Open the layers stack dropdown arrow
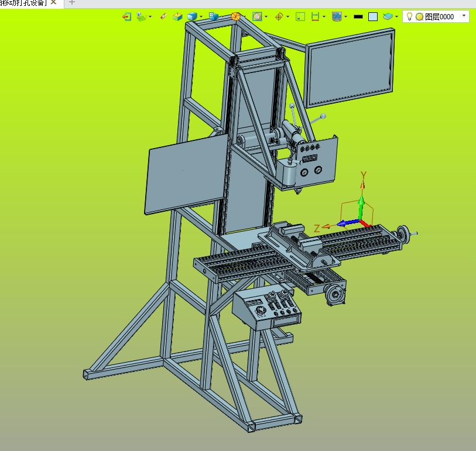 [397, 17]
